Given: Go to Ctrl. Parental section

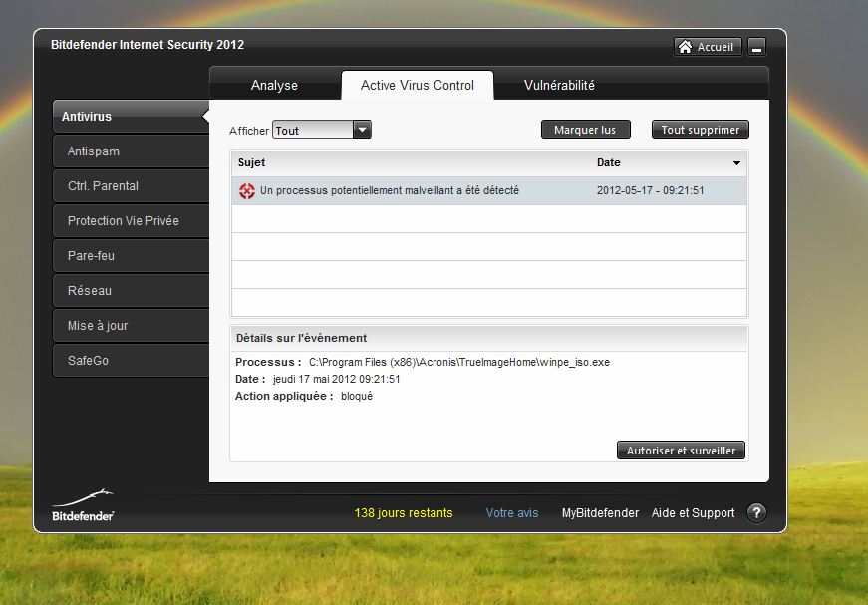Looking at the screenshot, I should click(131, 186).
